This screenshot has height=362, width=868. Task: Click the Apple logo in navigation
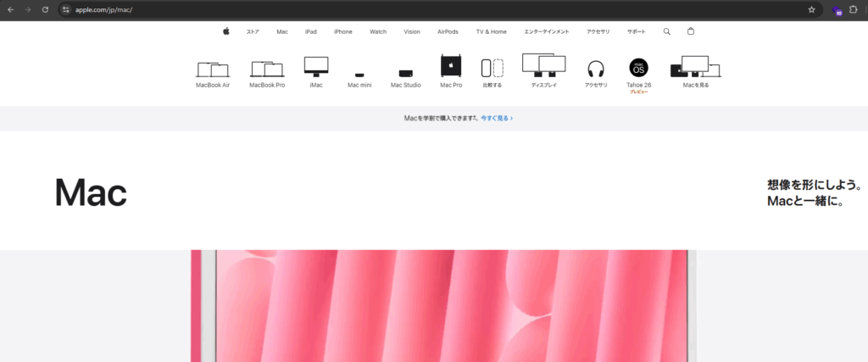coord(225,31)
